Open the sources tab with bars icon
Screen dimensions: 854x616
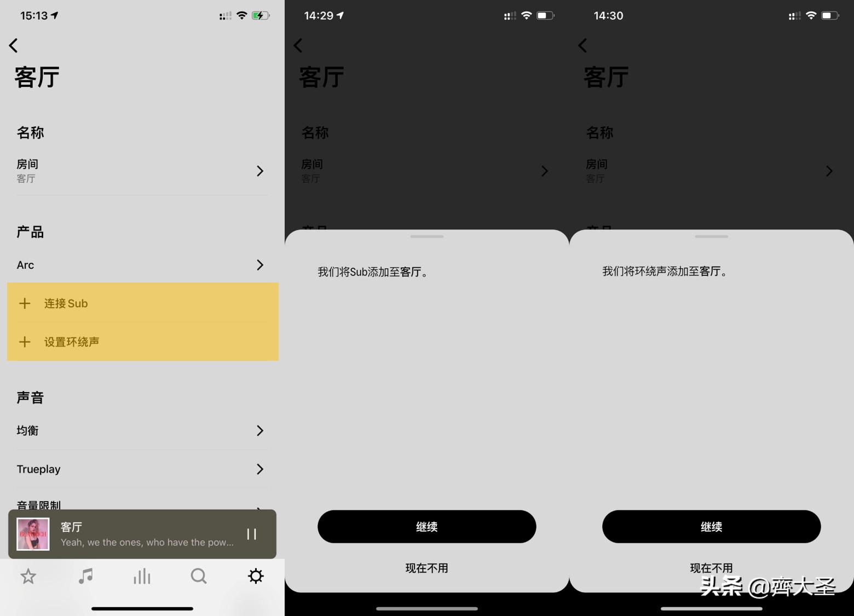coord(142,576)
